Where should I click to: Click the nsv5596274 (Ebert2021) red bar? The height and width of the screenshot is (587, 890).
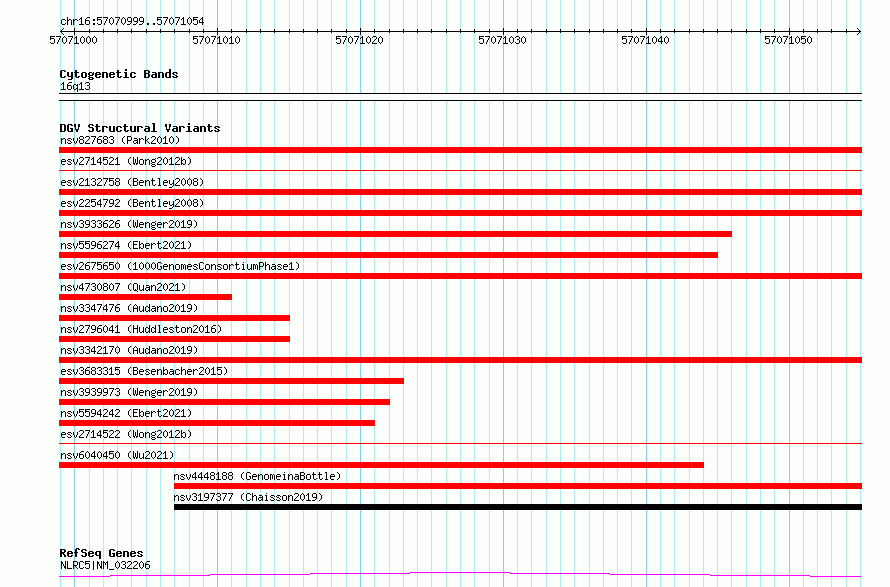(x=388, y=255)
